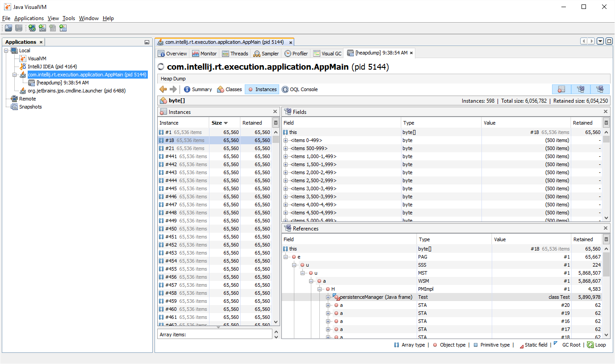Image resolution: width=615 pixels, height=364 pixels.
Task: Open the Applications menu
Action: pos(29,18)
